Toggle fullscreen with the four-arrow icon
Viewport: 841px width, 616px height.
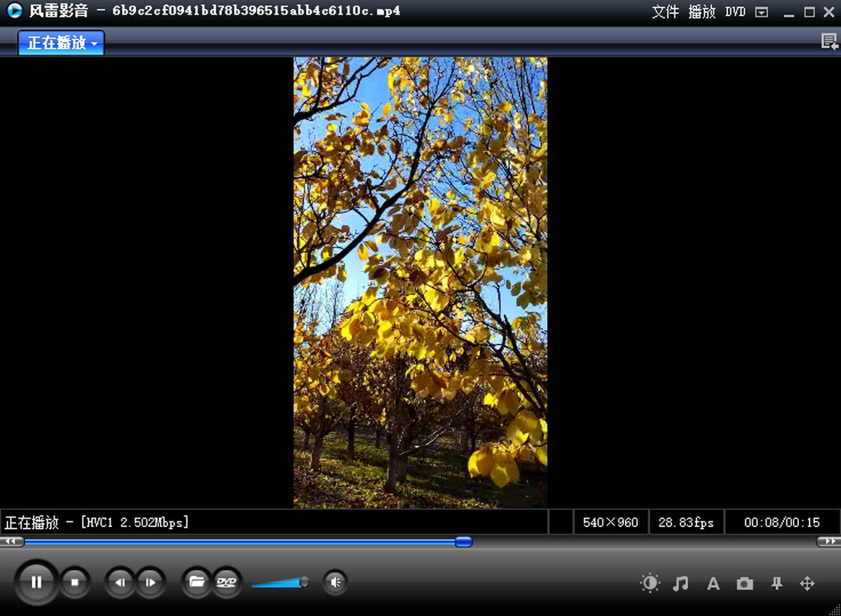click(x=807, y=583)
